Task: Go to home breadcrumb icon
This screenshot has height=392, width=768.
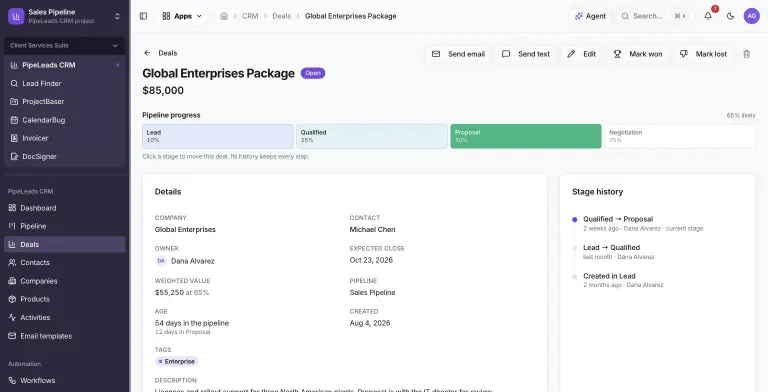Action: coord(224,16)
